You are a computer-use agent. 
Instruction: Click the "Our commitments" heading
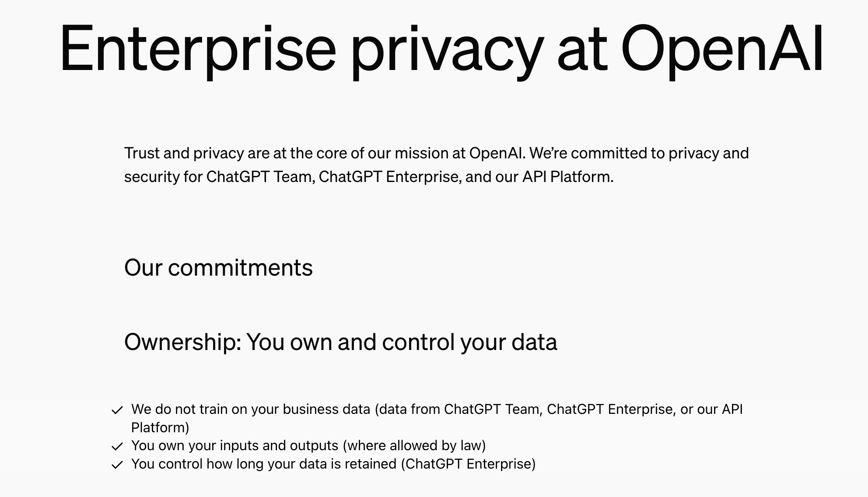[x=218, y=267]
